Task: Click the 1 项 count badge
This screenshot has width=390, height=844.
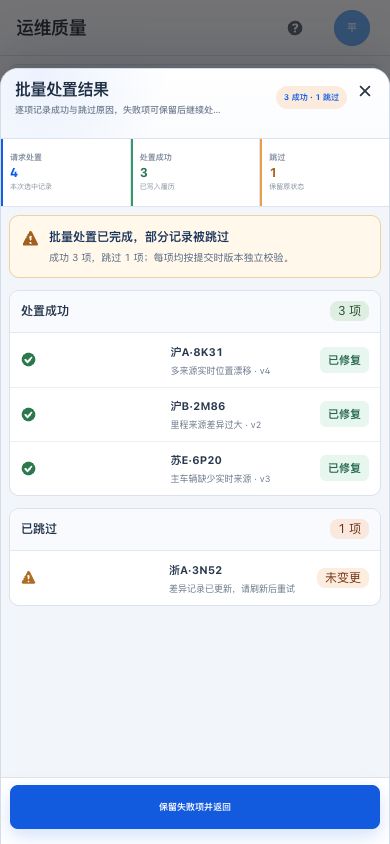Action: tap(350, 529)
